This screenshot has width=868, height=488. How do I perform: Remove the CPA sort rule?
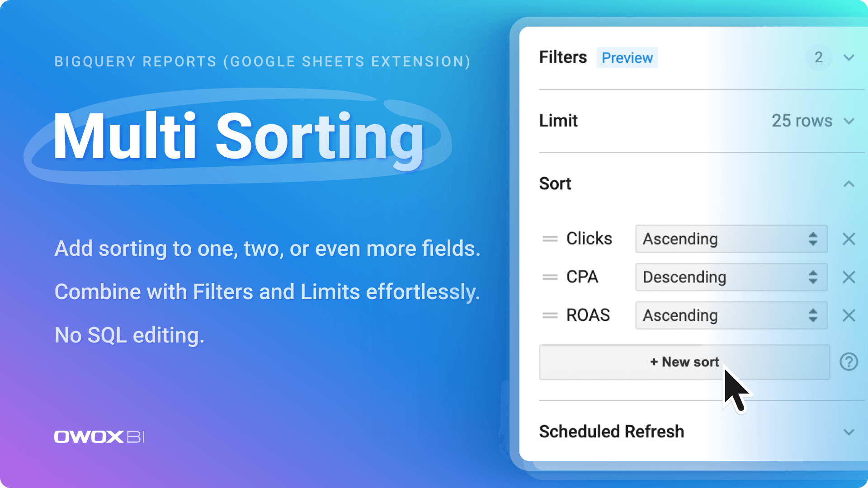coord(849,277)
